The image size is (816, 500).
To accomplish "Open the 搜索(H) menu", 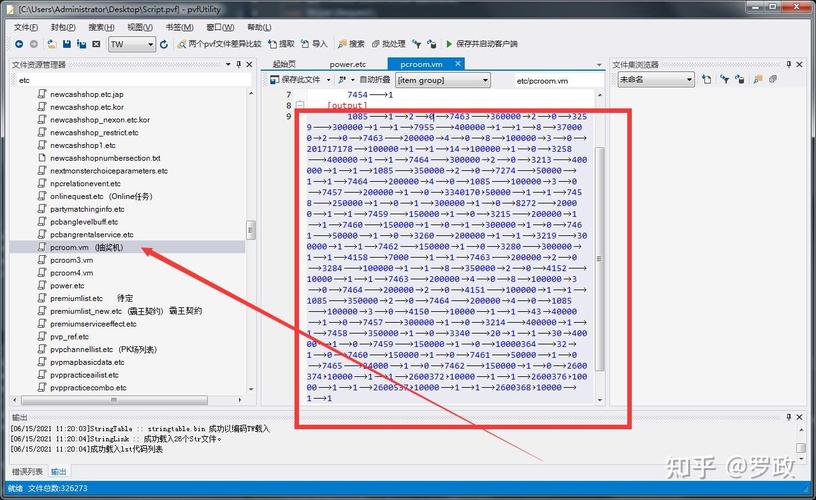I will [101, 27].
